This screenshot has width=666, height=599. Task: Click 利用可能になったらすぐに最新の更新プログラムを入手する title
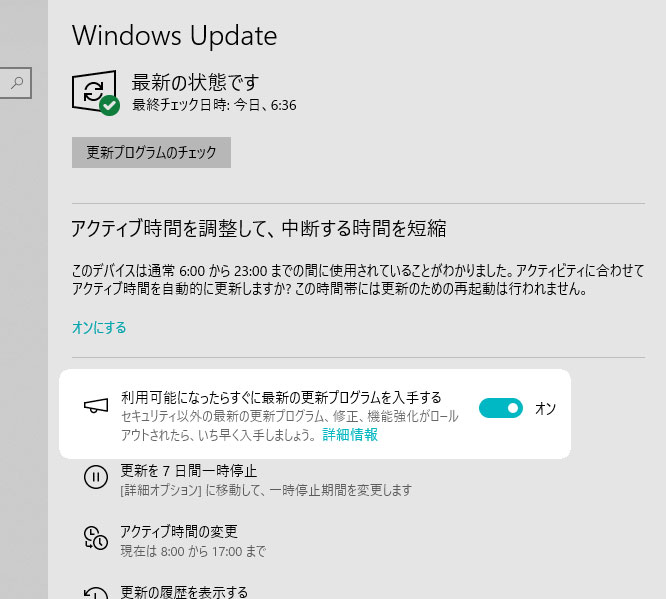coord(281,398)
